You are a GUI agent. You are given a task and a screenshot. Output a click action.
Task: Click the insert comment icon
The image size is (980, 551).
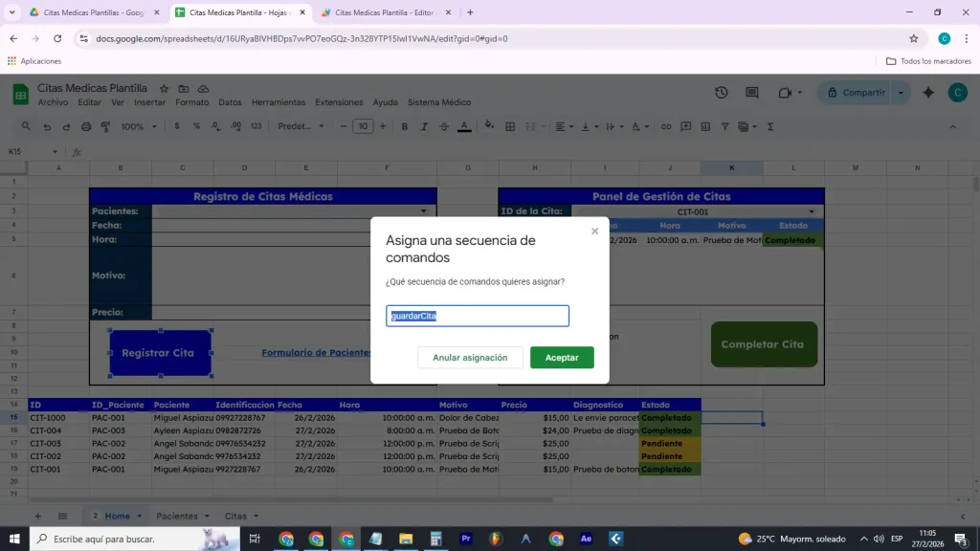[685, 125]
